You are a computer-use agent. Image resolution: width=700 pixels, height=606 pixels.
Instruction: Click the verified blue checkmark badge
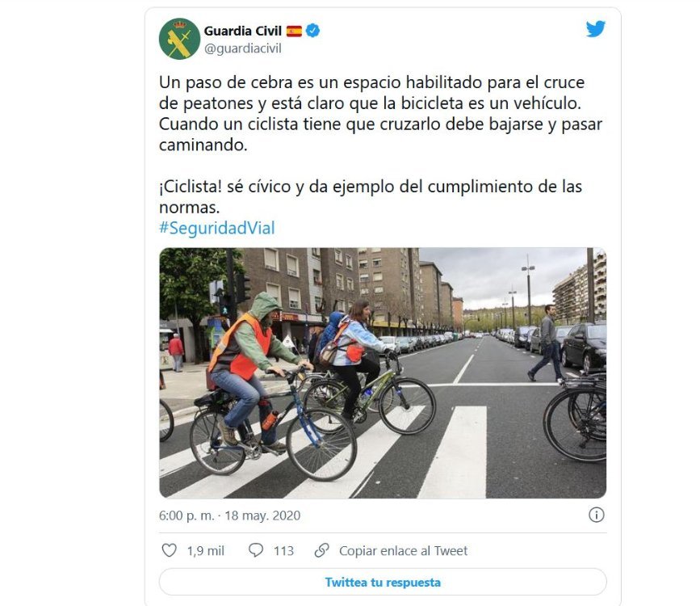[x=313, y=31]
